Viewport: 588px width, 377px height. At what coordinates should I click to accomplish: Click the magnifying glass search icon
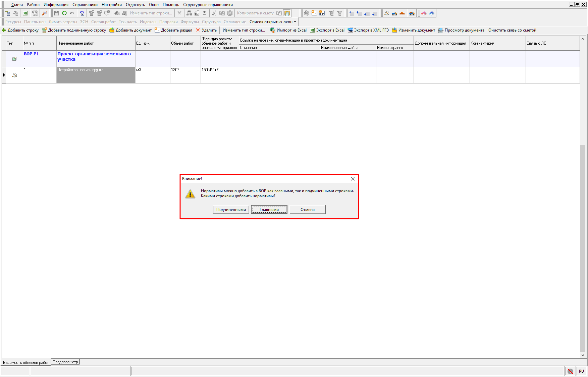[44, 13]
